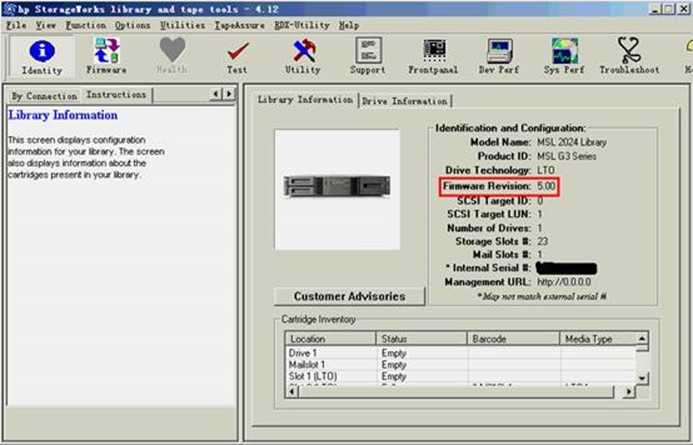Screen dimensions: 693x445
Task: Minimize the library and tape tools window
Action: [x=656, y=9]
